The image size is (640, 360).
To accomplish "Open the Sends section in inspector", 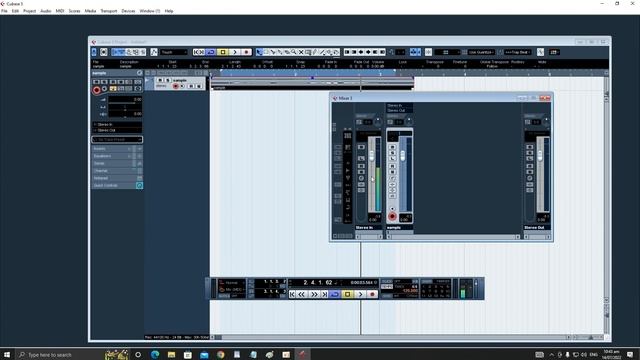I will 117,163.
